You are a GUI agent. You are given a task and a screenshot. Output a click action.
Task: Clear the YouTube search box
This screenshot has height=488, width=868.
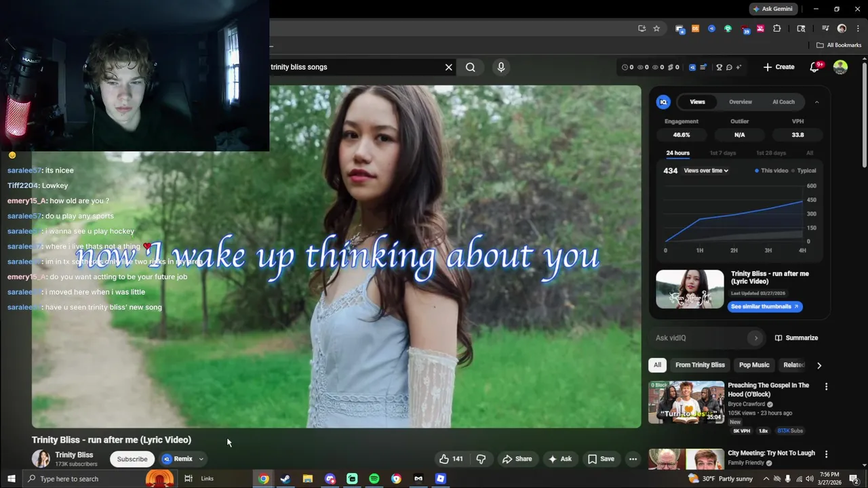point(448,67)
